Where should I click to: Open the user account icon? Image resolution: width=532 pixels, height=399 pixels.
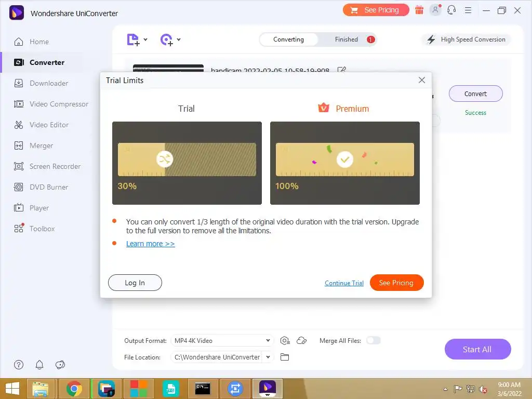coord(435,10)
